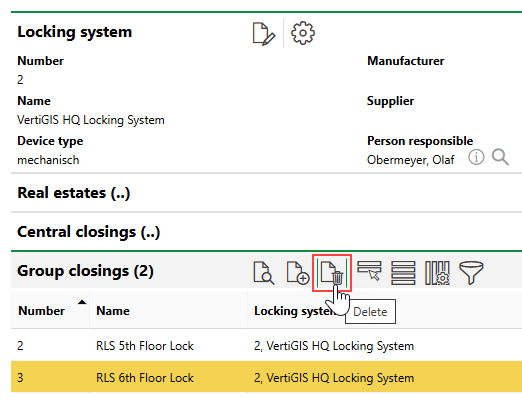This screenshot has width=522, height=399.
Task: Click the Manufacturer field label
Action: (405, 61)
